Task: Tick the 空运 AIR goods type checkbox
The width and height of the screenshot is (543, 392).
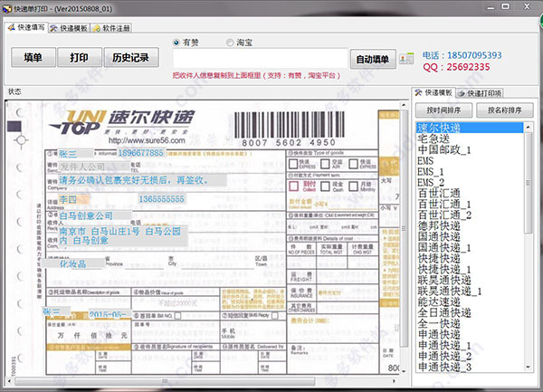Action: click(325, 164)
